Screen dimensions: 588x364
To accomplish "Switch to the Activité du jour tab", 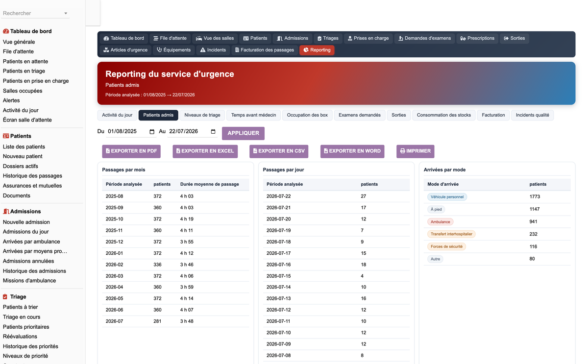I will pos(117,115).
